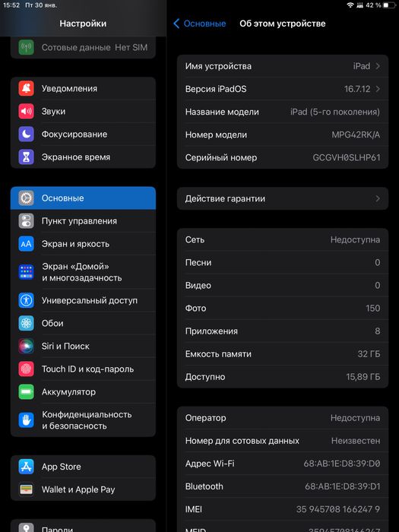This screenshot has height=532, width=399.
Task: Open Обои settings
Action: [x=83, y=323]
